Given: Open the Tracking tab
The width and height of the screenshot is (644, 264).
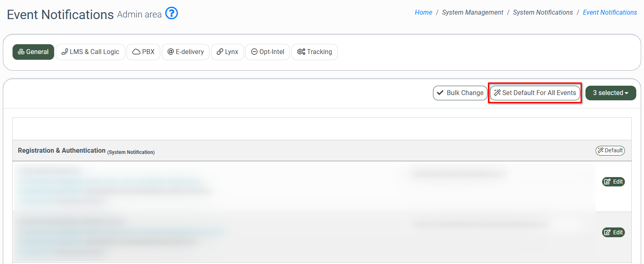Looking at the screenshot, I should click(315, 52).
